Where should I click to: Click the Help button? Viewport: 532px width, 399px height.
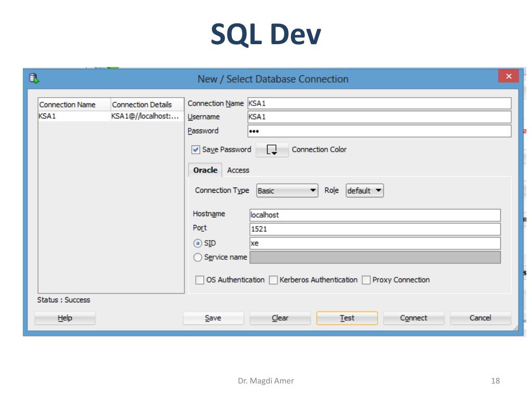pyautogui.click(x=65, y=318)
